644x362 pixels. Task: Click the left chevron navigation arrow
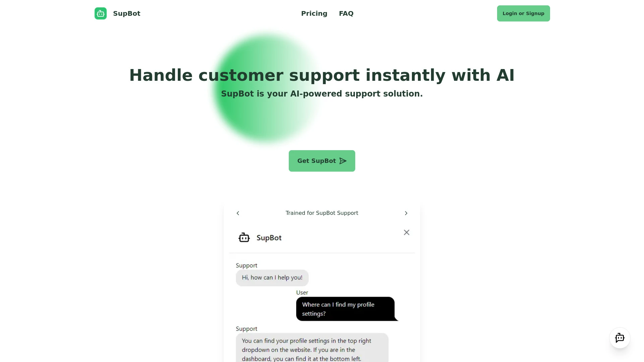238,213
